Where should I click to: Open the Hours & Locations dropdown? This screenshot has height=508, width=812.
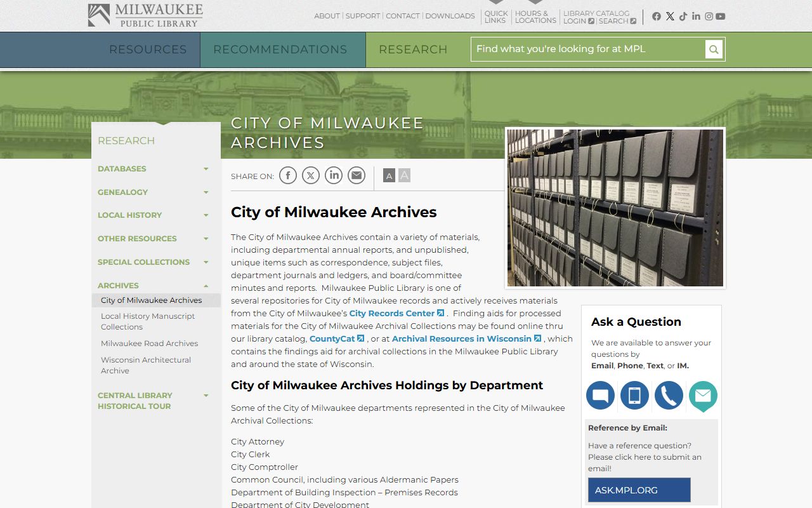coord(535,17)
